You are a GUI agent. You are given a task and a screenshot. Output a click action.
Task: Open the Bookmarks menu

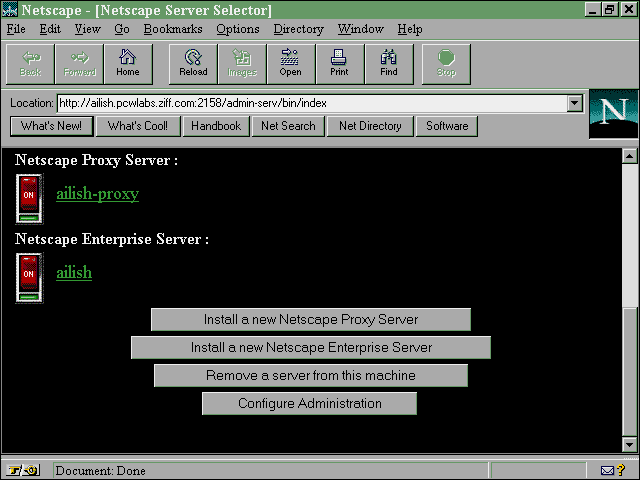(x=173, y=29)
